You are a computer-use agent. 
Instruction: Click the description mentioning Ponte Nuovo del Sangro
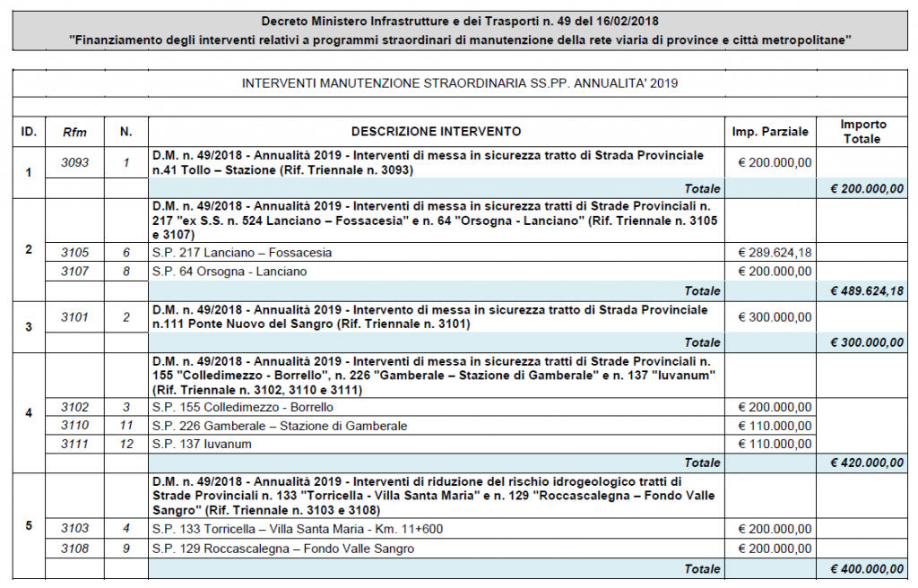[429, 316]
